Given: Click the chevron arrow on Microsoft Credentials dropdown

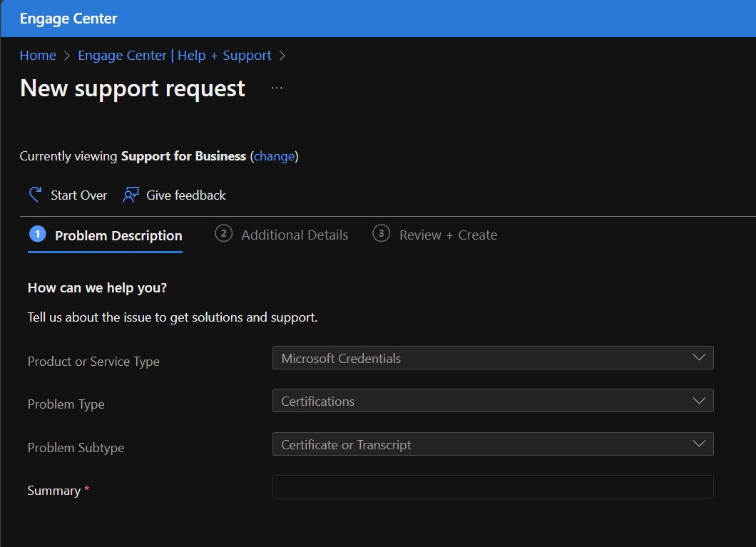Looking at the screenshot, I should (699, 357).
